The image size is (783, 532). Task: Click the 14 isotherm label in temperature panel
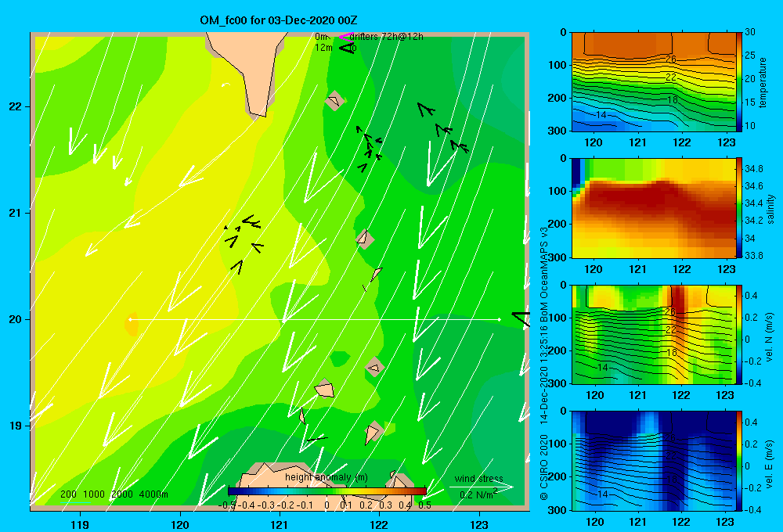pyautogui.click(x=601, y=115)
